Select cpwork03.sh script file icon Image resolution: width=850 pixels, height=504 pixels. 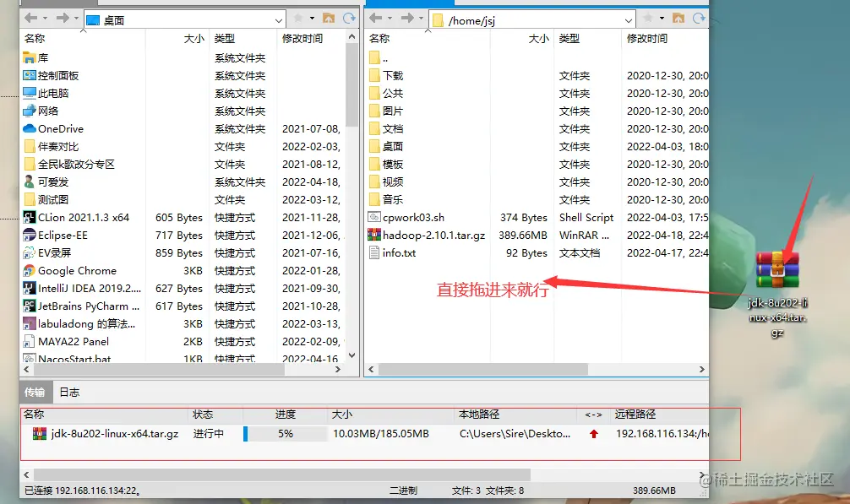(x=374, y=218)
